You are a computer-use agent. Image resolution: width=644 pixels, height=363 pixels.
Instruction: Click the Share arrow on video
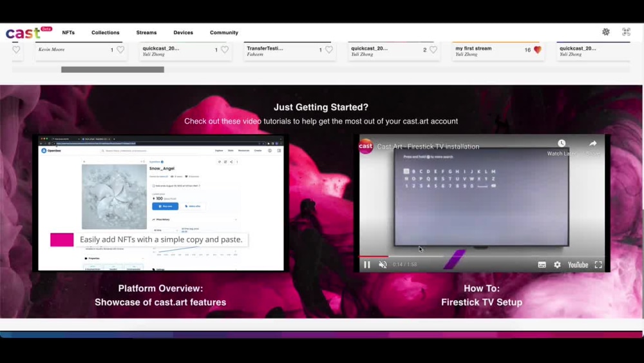click(592, 143)
